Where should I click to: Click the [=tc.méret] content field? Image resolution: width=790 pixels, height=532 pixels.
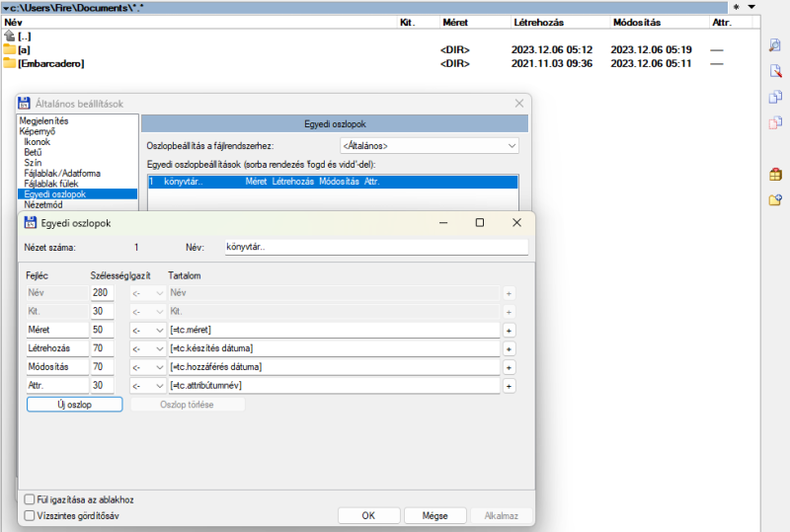pos(334,330)
